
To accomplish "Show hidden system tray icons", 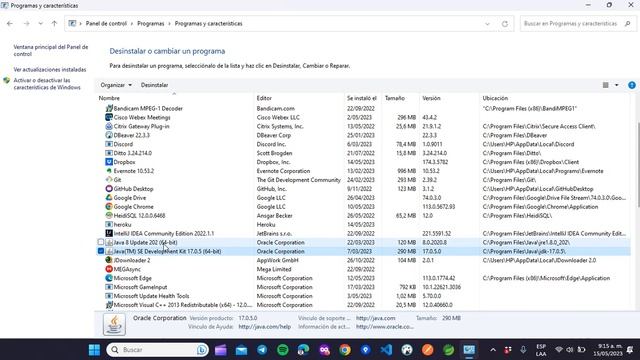I will [x=493, y=350].
